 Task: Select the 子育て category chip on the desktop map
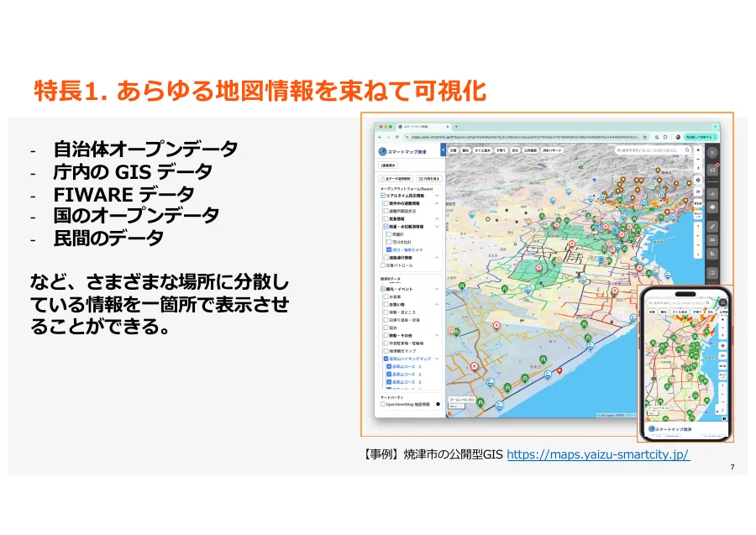pos(501,150)
